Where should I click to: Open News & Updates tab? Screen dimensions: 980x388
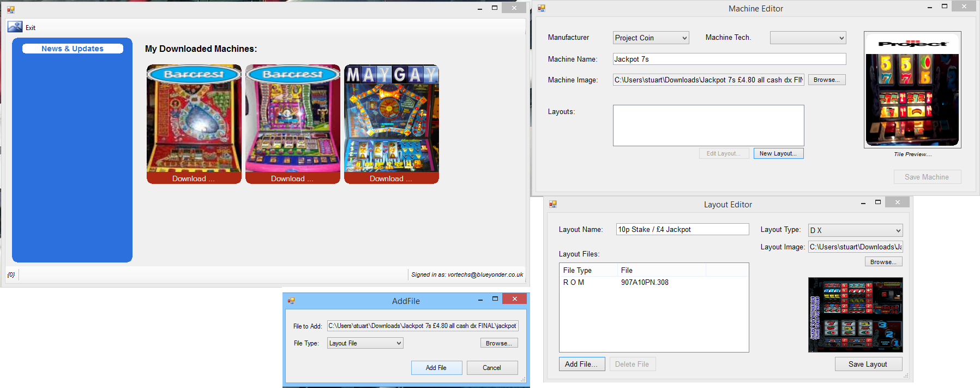tap(73, 49)
